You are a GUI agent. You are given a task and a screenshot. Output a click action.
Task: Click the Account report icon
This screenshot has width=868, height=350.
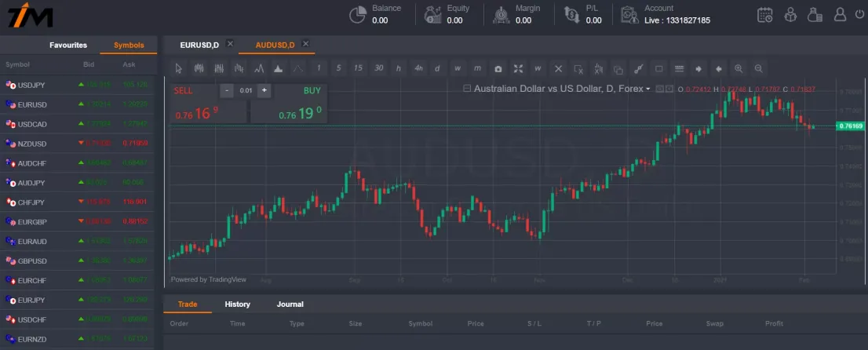[x=629, y=14]
